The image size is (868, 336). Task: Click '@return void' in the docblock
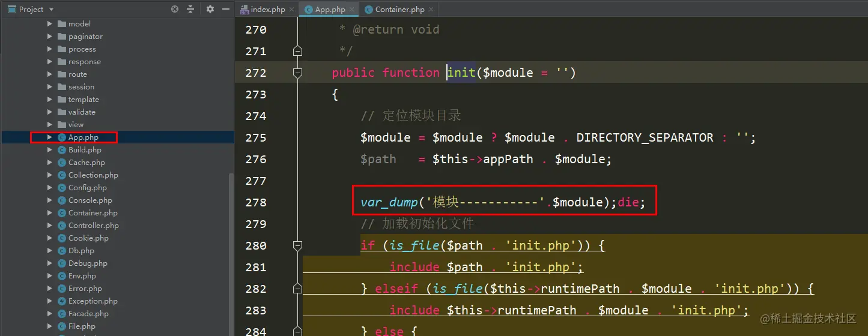(x=396, y=29)
